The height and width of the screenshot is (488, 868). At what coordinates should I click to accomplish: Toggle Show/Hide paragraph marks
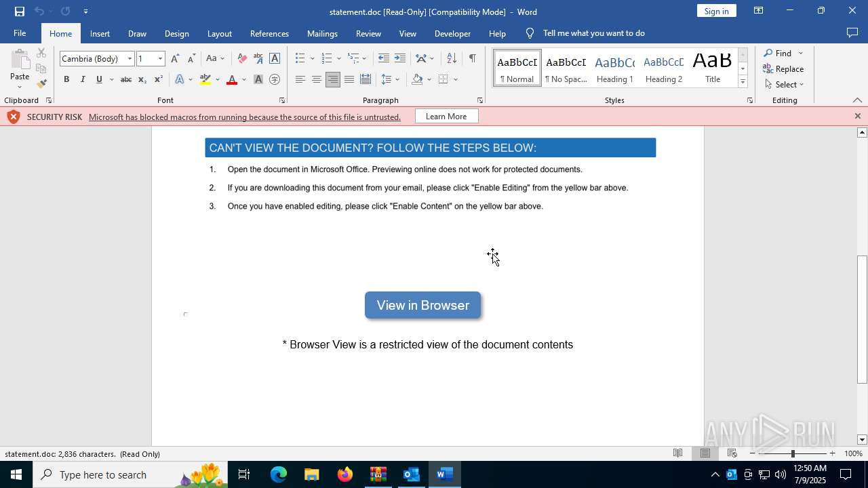click(472, 58)
